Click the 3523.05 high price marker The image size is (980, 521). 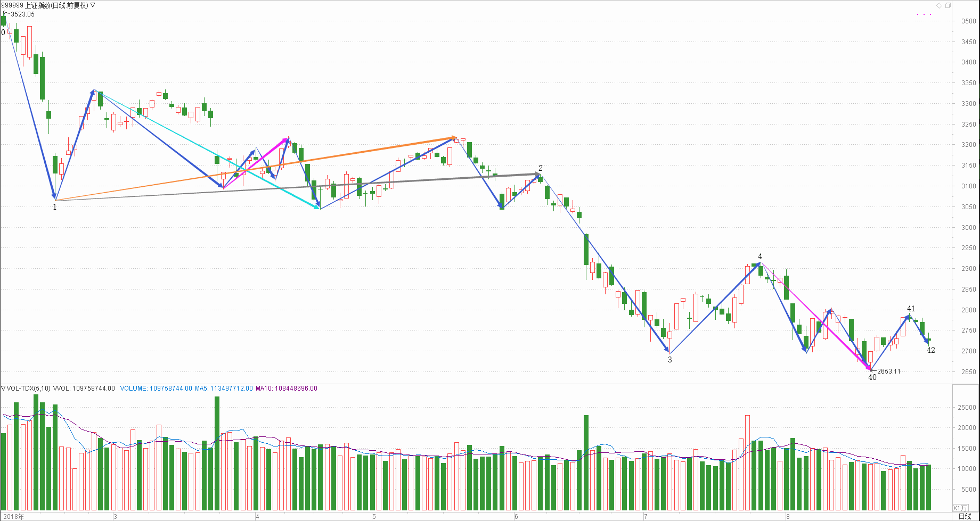22,14
